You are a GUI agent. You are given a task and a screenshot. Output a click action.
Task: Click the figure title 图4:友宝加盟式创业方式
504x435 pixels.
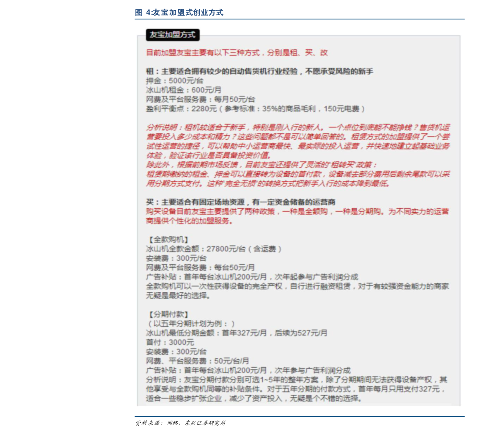[x=179, y=13]
